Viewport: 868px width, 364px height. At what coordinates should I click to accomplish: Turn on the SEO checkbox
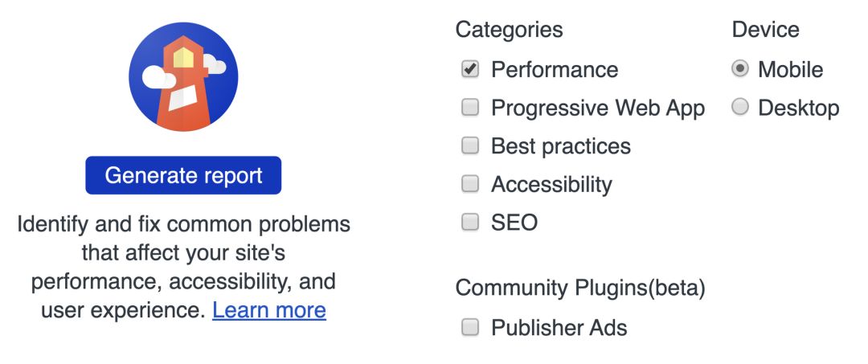tap(470, 223)
